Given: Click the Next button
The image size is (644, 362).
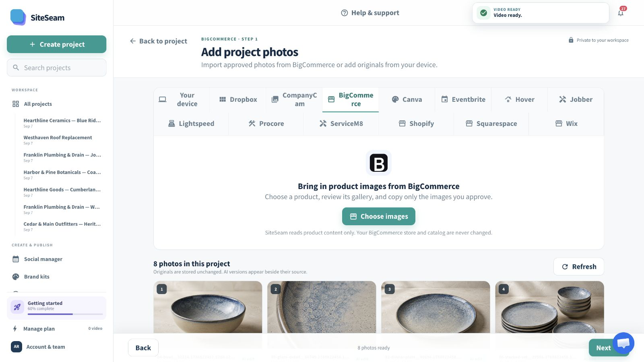Looking at the screenshot, I should (603, 348).
